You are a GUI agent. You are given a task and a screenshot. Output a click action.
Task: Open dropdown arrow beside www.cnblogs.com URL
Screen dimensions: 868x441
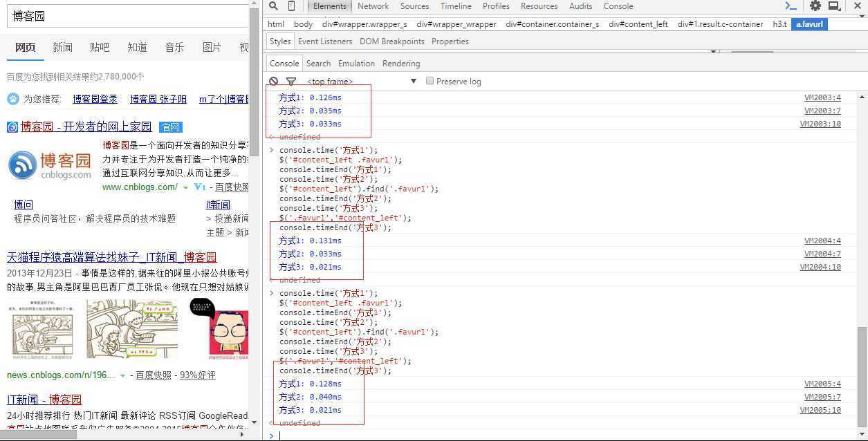[x=185, y=188]
